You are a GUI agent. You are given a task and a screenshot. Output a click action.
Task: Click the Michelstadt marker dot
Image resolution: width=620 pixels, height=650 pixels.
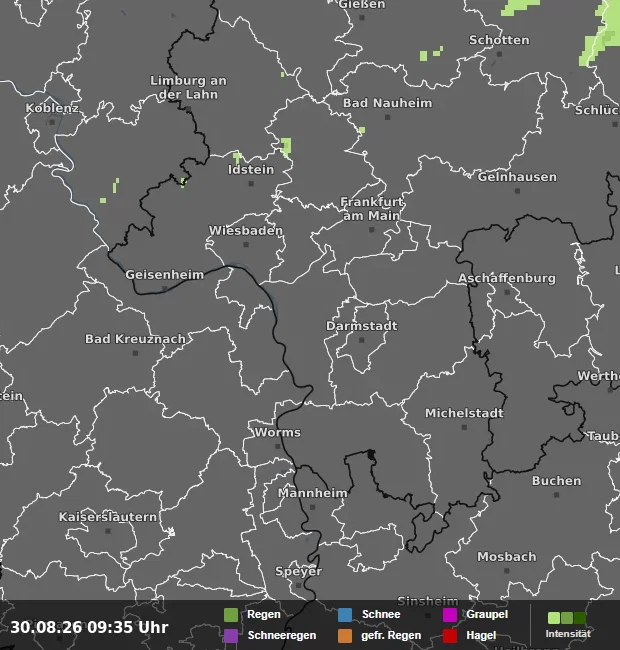point(464,427)
